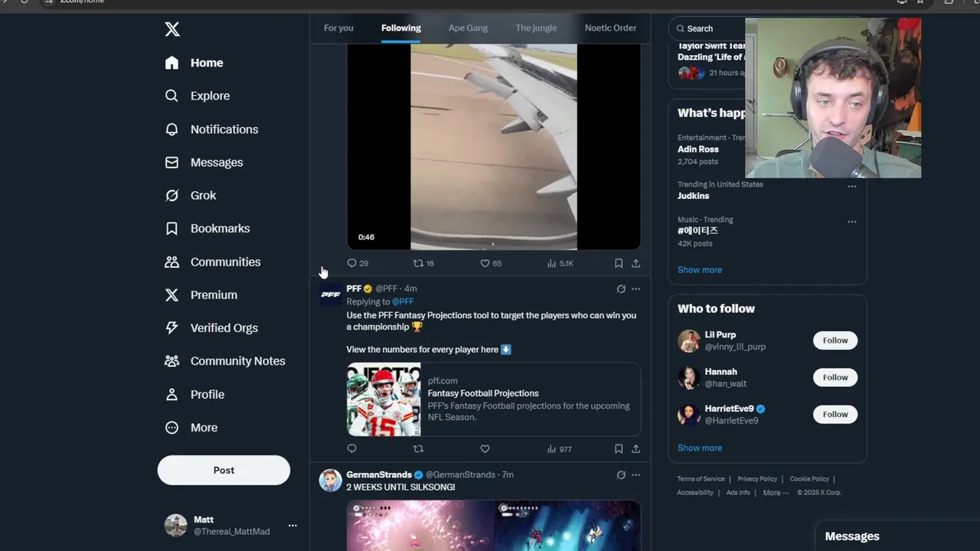The image size is (980, 551).
Task: Open Bookmarks from the sidebar
Action: click(207, 228)
